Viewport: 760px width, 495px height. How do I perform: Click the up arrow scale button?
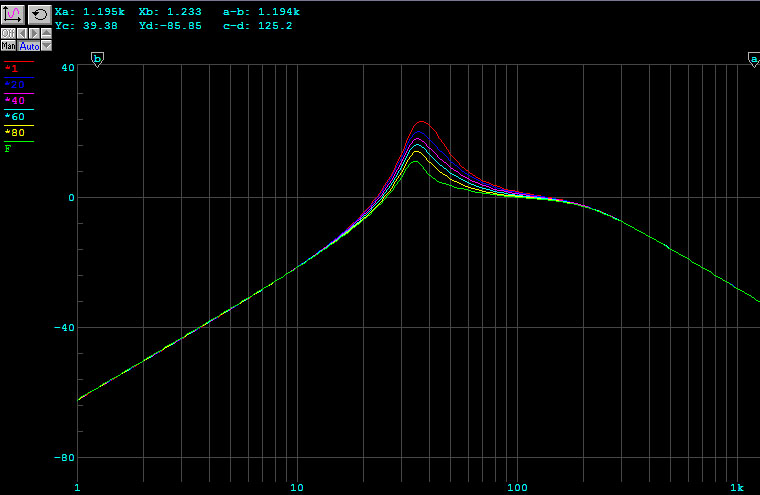click(47, 33)
